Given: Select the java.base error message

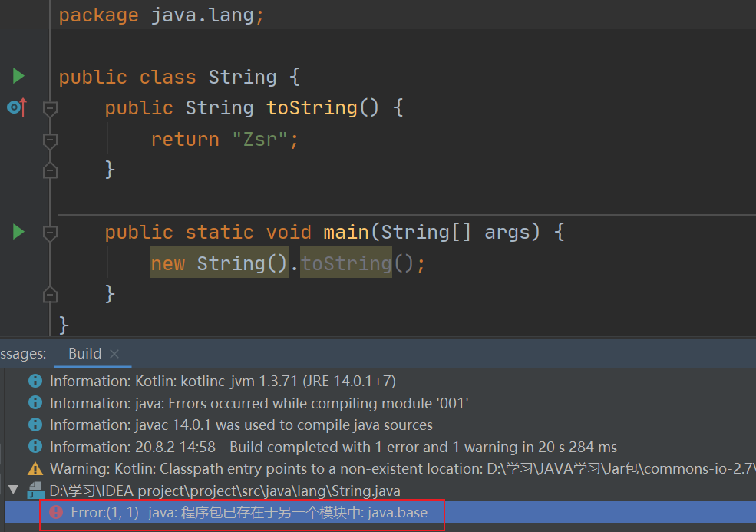Looking at the screenshot, I should (x=249, y=512).
